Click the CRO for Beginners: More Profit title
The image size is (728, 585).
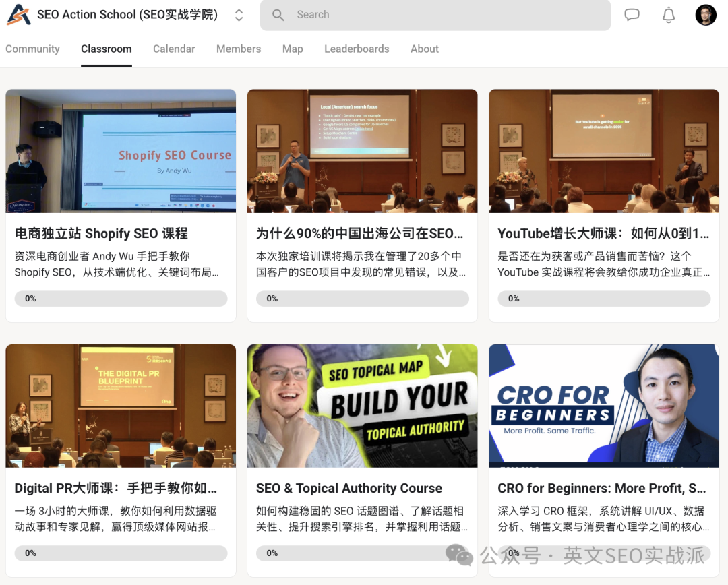[602, 488]
